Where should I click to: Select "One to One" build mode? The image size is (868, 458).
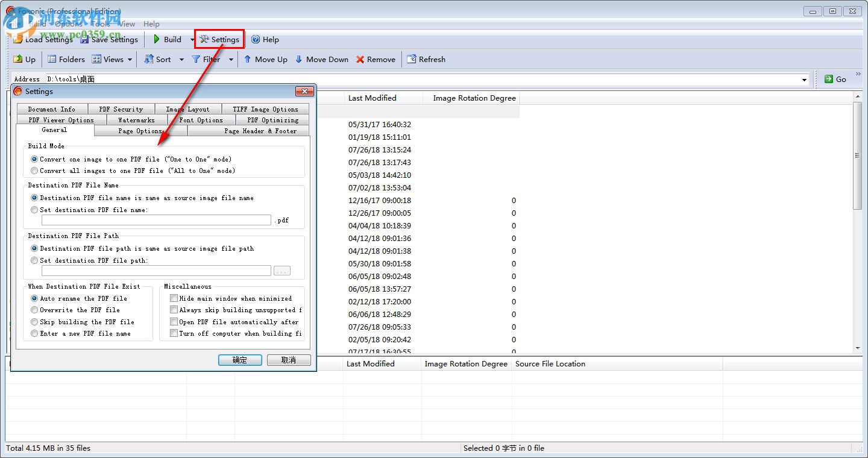34,159
